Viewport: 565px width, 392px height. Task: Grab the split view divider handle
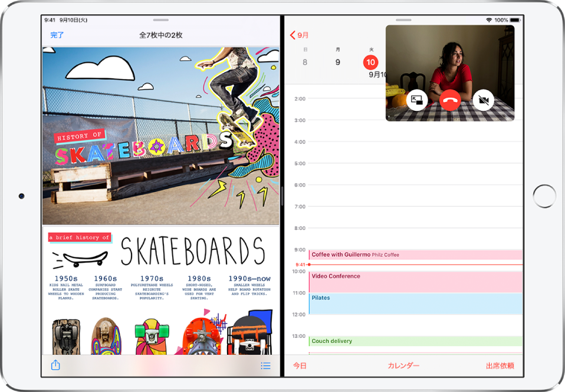click(x=282, y=196)
